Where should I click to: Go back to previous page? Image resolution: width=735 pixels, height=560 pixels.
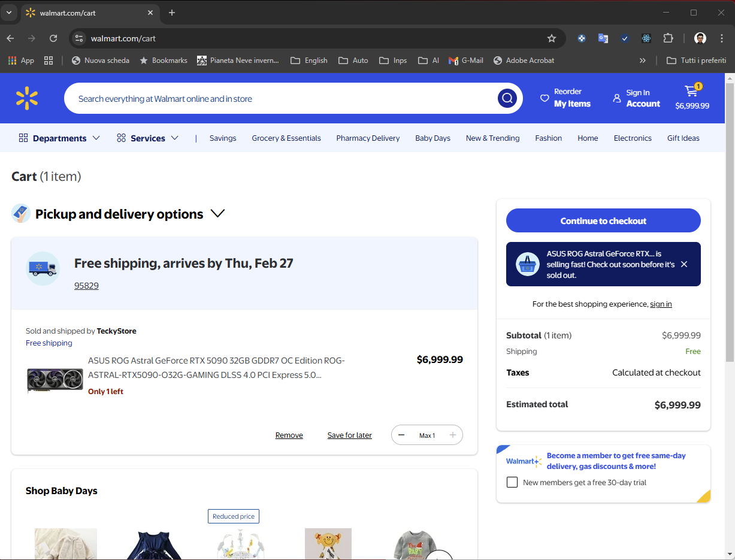(10, 38)
